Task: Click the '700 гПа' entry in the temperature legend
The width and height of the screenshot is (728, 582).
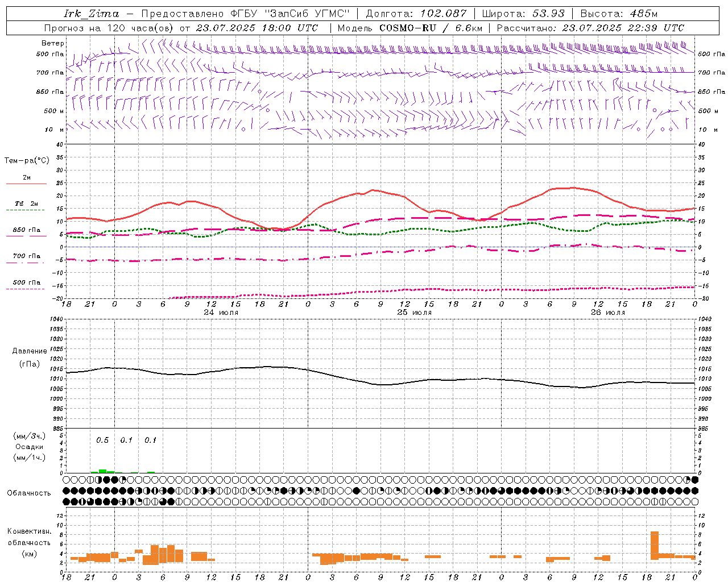Action: (x=26, y=256)
